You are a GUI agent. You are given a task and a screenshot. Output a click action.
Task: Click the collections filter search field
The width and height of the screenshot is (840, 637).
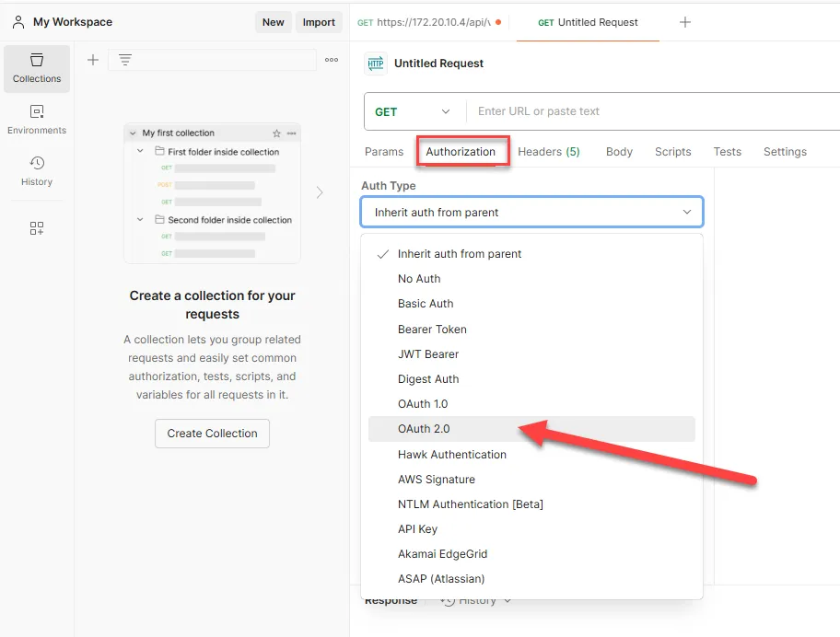213,60
